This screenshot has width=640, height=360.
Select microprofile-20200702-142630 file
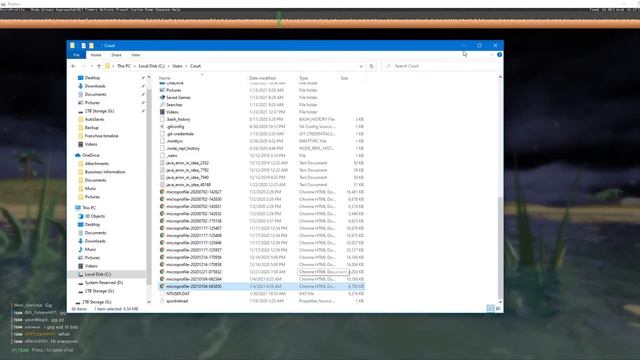(x=194, y=199)
